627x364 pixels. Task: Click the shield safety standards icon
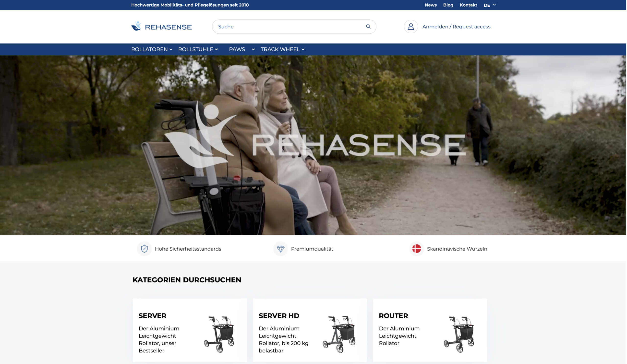pyautogui.click(x=144, y=249)
